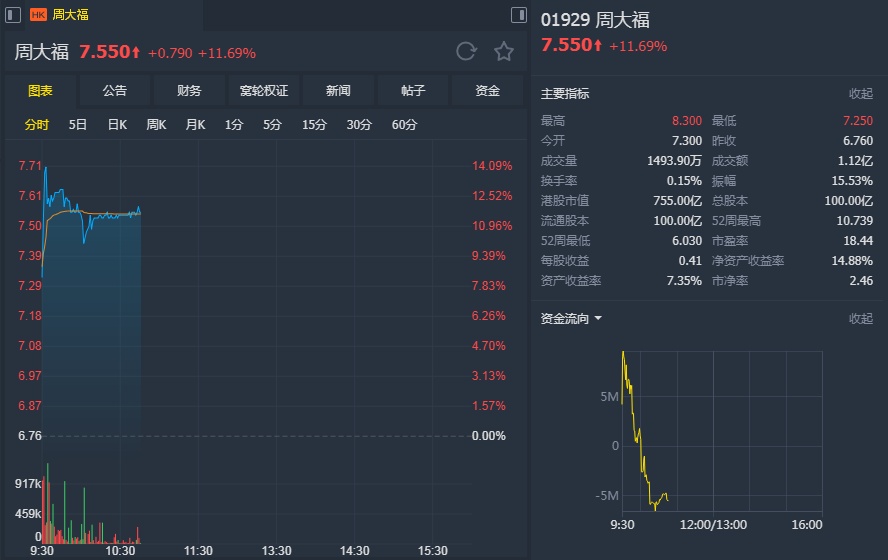Click the 新闻 button
The height and width of the screenshot is (560, 888).
[x=338, y=91]
